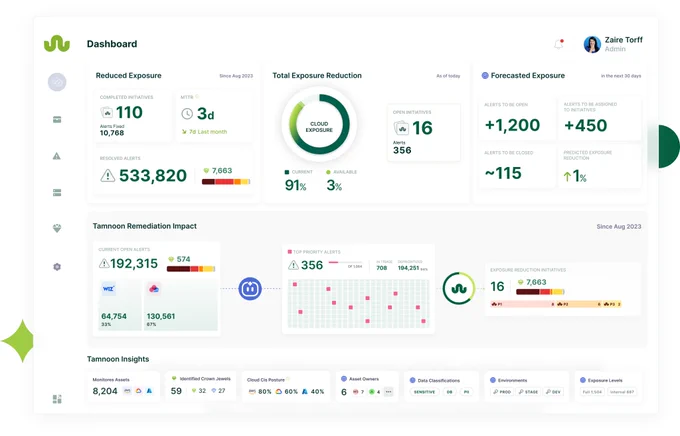Click the 708 in triage value

click(382, 268)
